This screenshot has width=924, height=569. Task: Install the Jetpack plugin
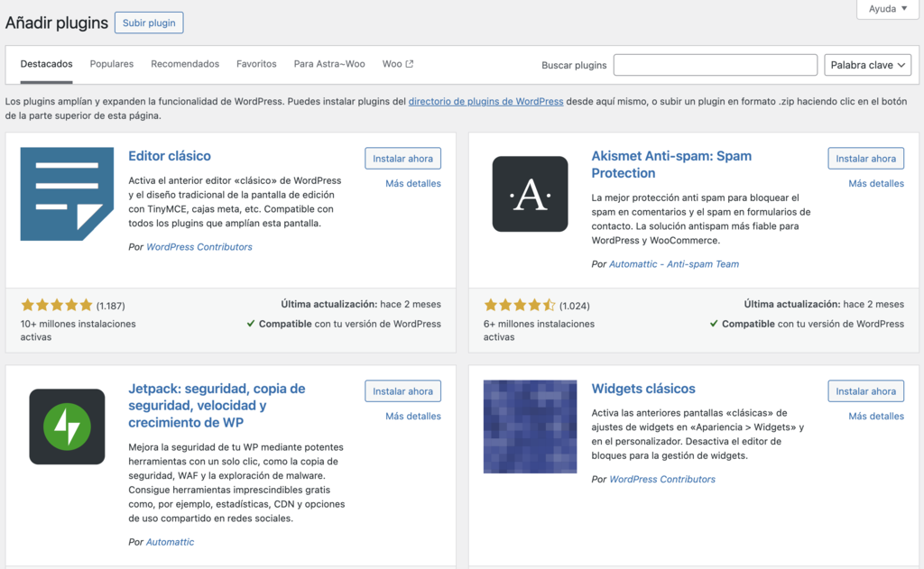(402, 390)
